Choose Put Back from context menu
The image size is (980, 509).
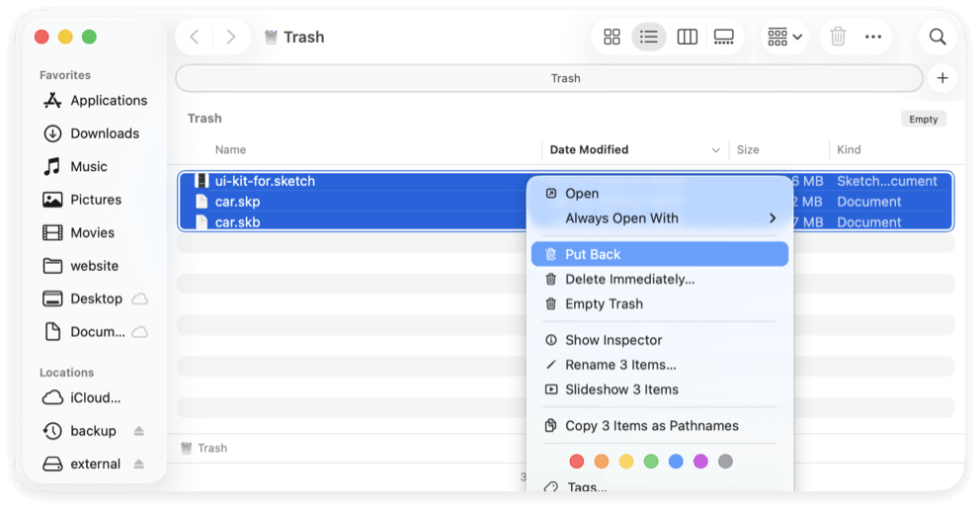659,255
